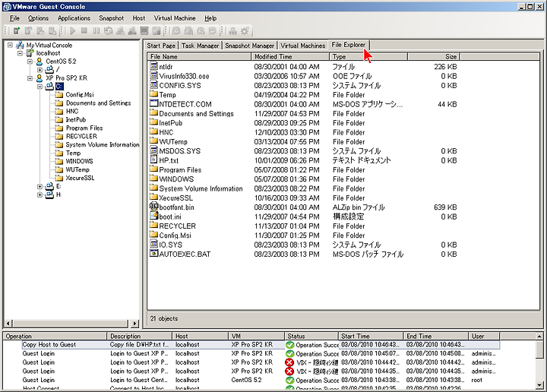This screenshot has width=547, height=392.
Task: Click the CentOS 5.2 user icon in tree
Action: 40,62
